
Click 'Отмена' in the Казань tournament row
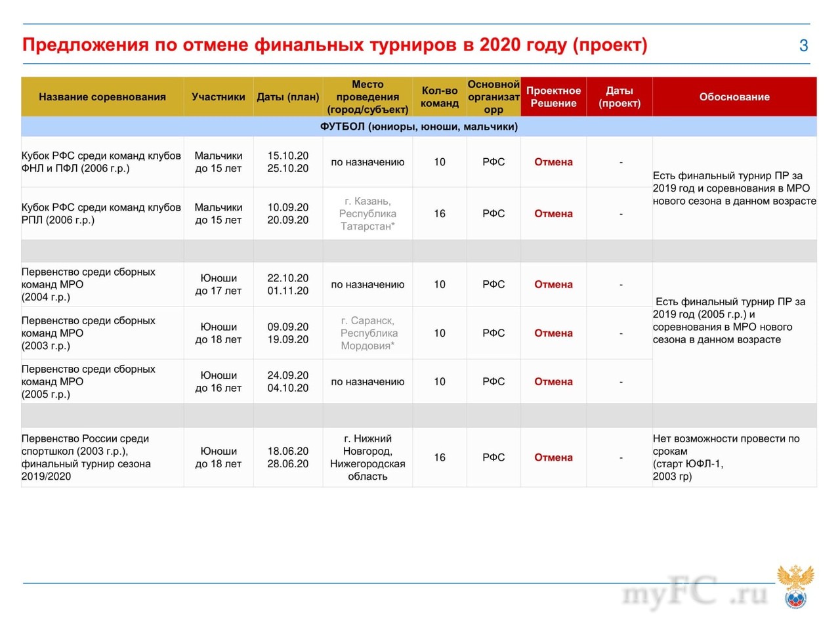pyautogui.click(x=553, y=214)
